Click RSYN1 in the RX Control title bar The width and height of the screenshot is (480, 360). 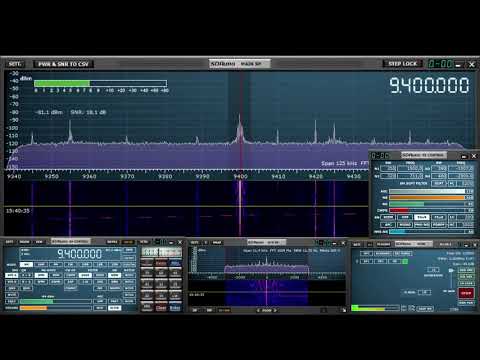112,242
